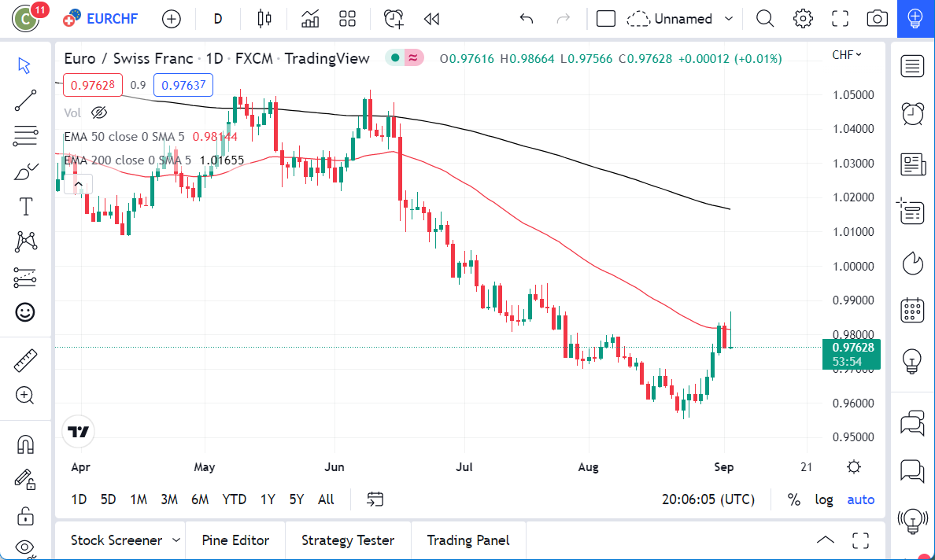Hide the volume indicator

(x=99, y=112)
